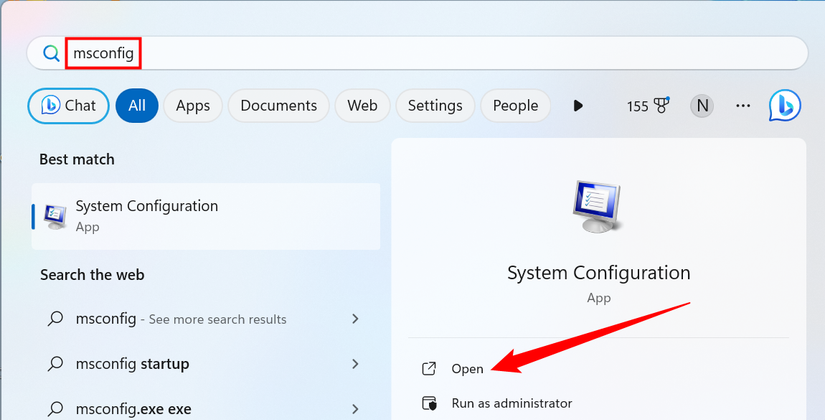Expand the msconfig web result chevron
825x420 pixels.
355,319
